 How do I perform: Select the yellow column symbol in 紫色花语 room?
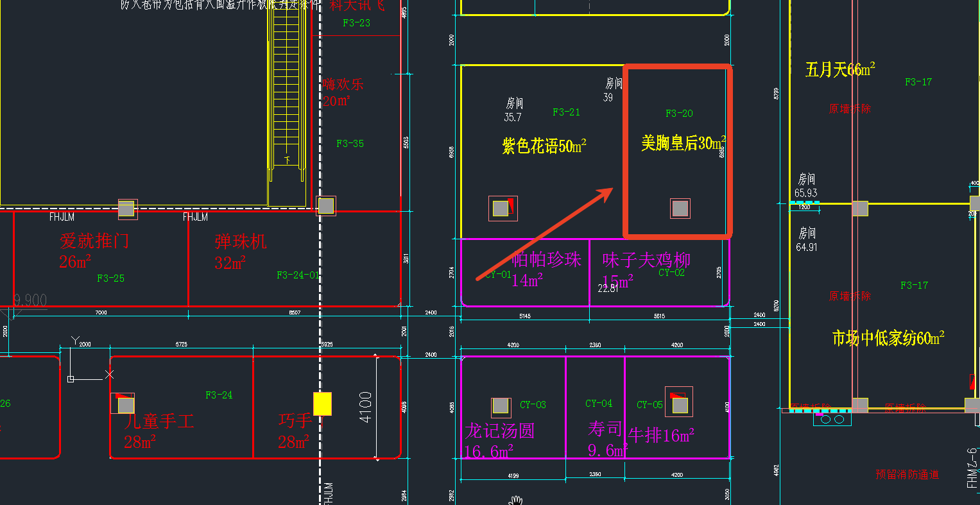[501, 209]
